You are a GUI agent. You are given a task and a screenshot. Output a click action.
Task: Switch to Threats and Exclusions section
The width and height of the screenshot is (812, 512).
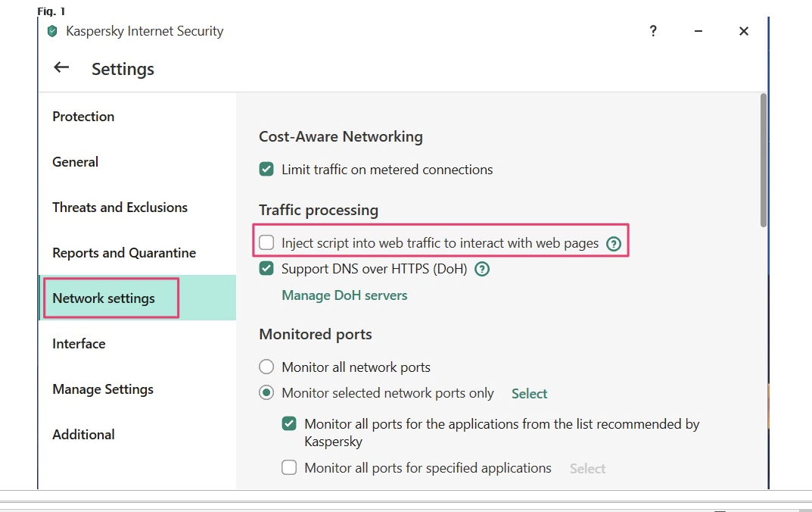120,208
